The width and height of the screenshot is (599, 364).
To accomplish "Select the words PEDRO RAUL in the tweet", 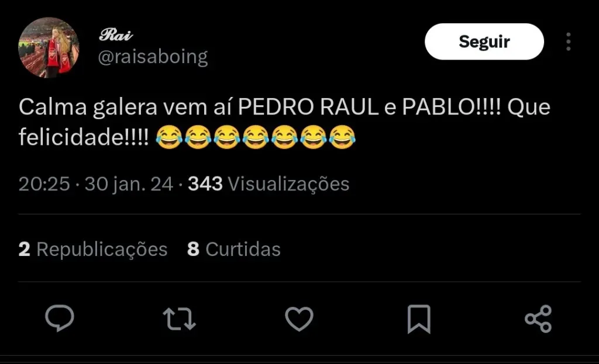I will (308, 108).
